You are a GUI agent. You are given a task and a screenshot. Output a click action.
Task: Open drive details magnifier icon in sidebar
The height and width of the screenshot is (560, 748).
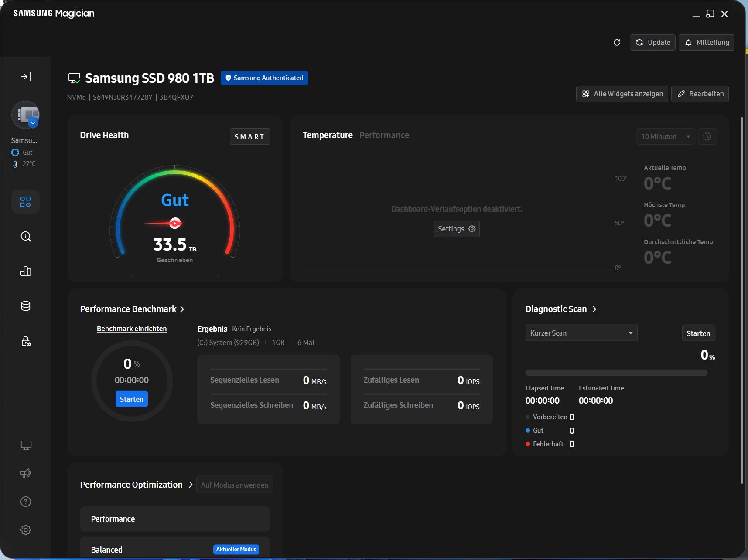click(x=26, y=237)
